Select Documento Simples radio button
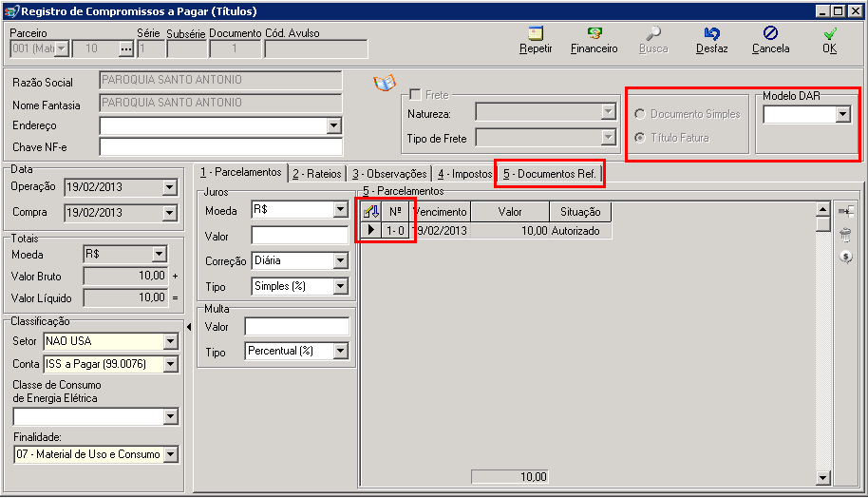868x498 pixels. coord(640,114)
